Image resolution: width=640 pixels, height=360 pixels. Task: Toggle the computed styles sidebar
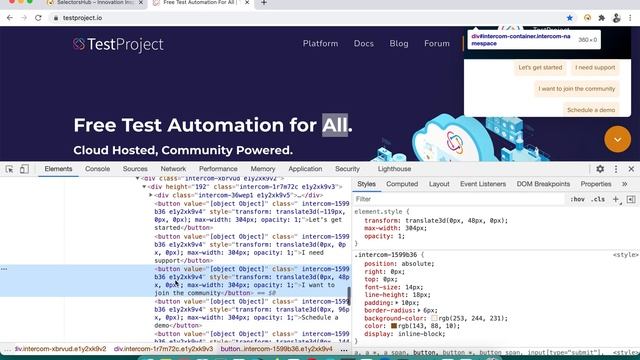pyautogui.click(x=631, y=199)
